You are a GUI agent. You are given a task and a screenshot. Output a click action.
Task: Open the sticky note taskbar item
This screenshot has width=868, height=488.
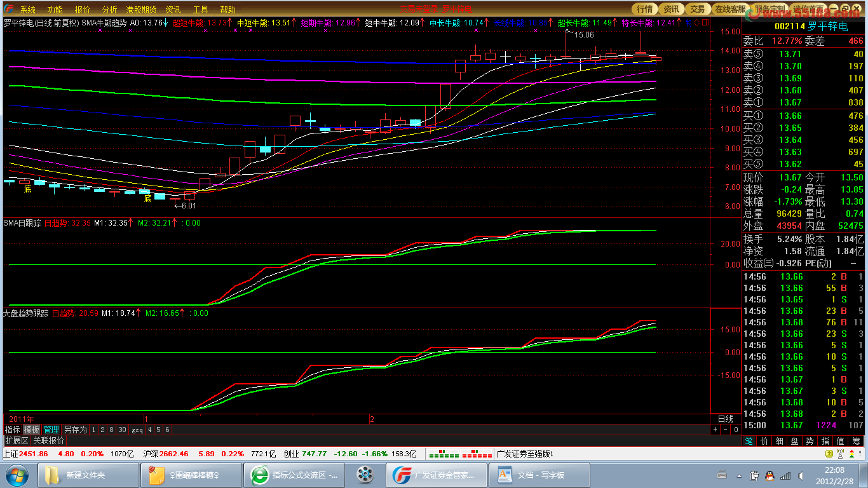[x=192, y=475]
